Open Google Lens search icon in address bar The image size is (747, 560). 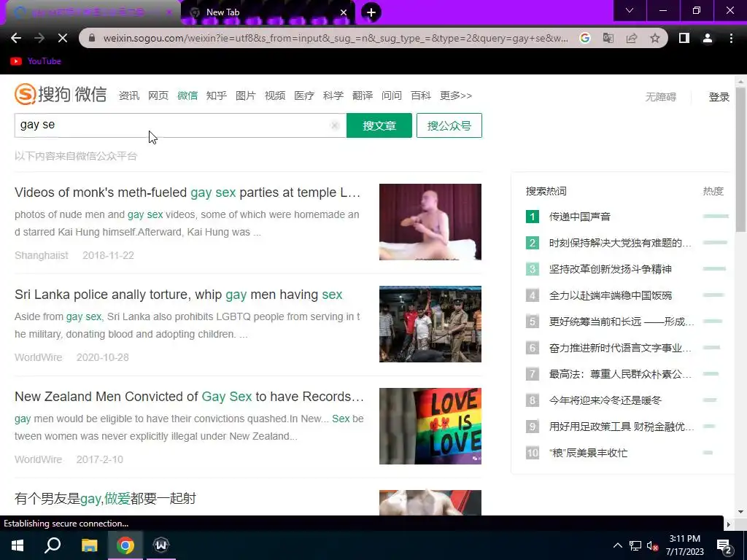[x=585, y=38]
